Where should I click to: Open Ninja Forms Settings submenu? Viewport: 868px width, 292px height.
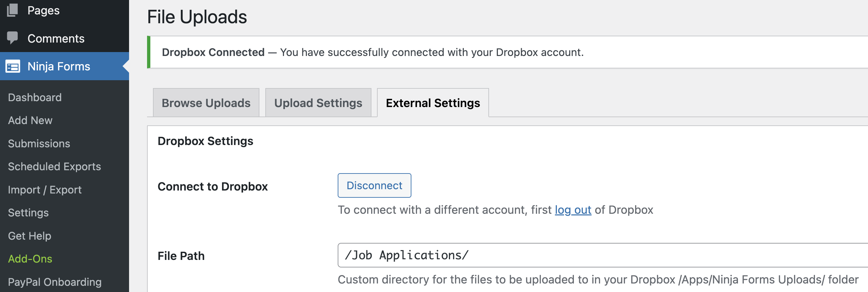coord(28,212)
